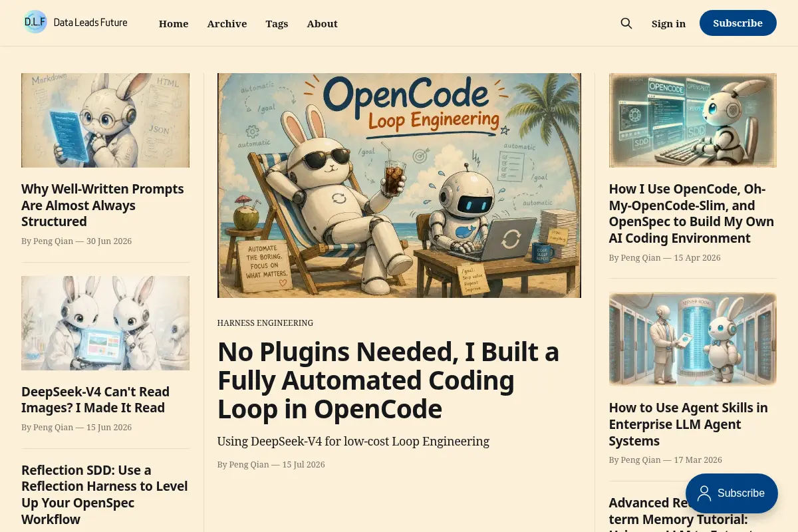The height and width of the screenshot is (532, 798).
Task: Open the two rabbits with tablet thumbnail
Action: coord(105,323)
